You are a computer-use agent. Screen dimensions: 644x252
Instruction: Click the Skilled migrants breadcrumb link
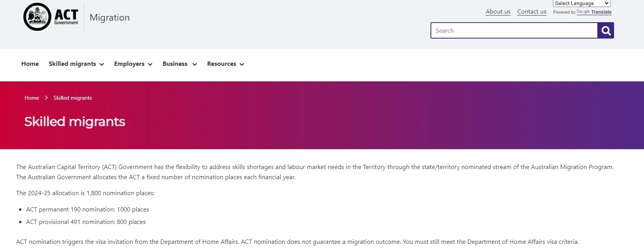[x=73, y=98]
